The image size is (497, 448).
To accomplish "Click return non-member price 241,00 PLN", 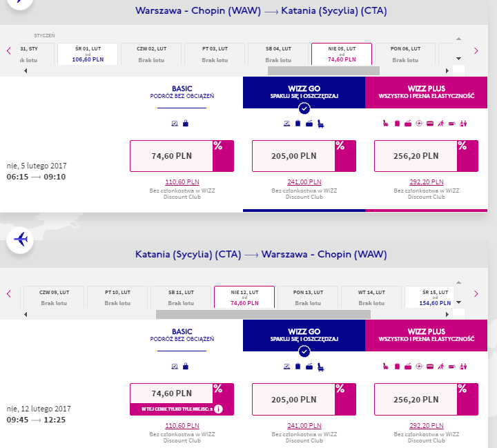I will click(x=304, y=425).
